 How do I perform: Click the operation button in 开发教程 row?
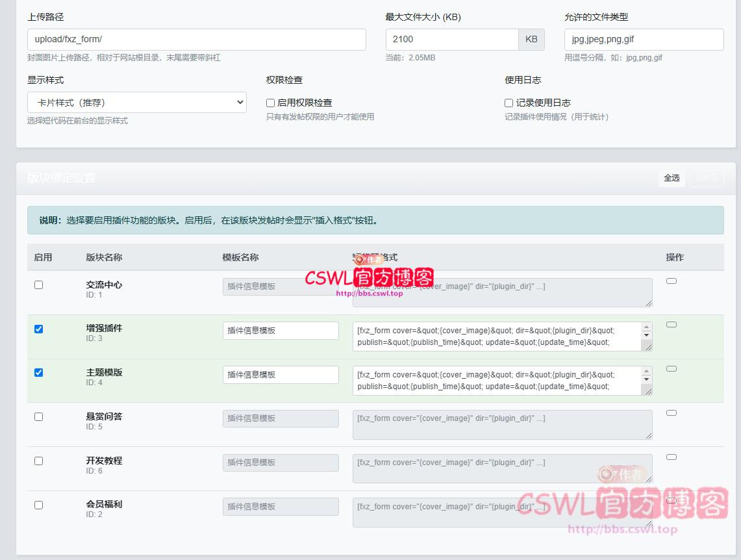point(672,457)
